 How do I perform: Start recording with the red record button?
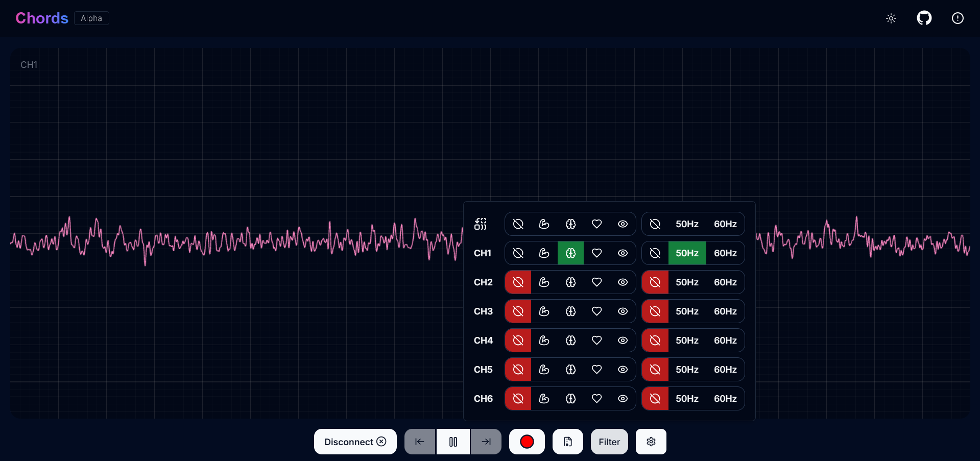[x=527, y=441]
